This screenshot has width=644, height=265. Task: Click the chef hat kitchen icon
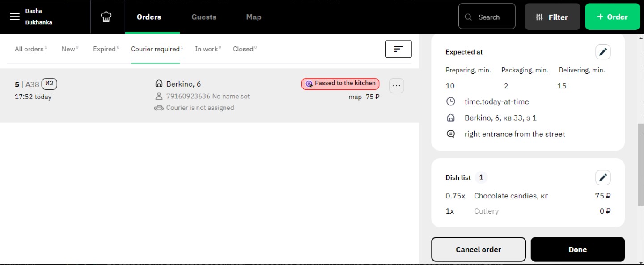106,17
